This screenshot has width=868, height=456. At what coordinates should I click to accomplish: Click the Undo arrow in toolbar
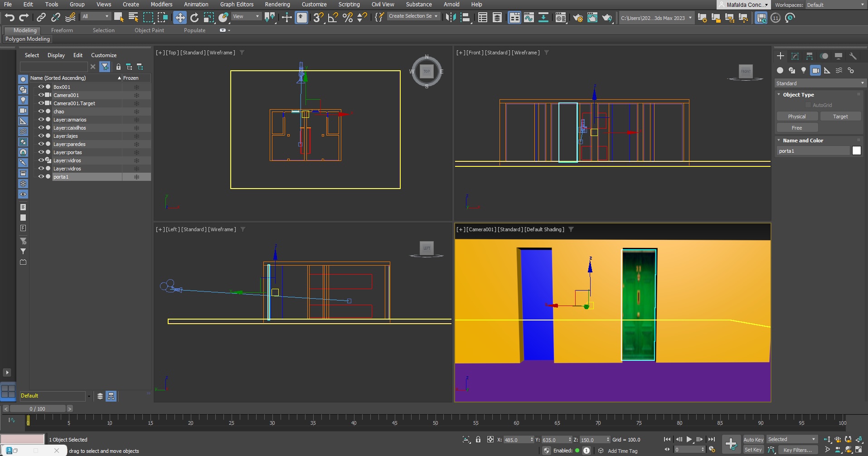pyautogui.click(x=10, y=18)
